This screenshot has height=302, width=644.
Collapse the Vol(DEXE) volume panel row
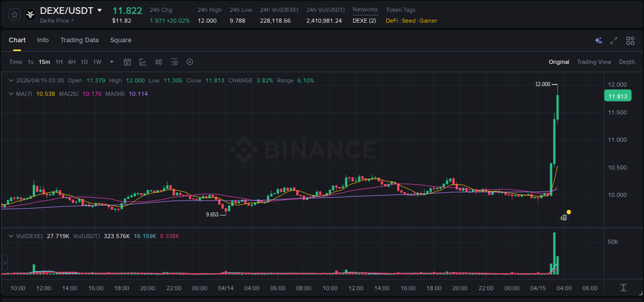coord(10,235)
